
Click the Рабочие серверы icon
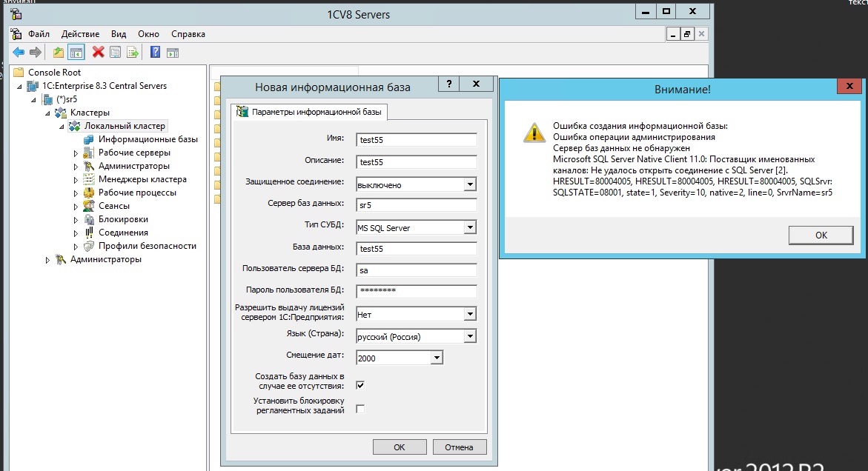(x=88, y=153)
